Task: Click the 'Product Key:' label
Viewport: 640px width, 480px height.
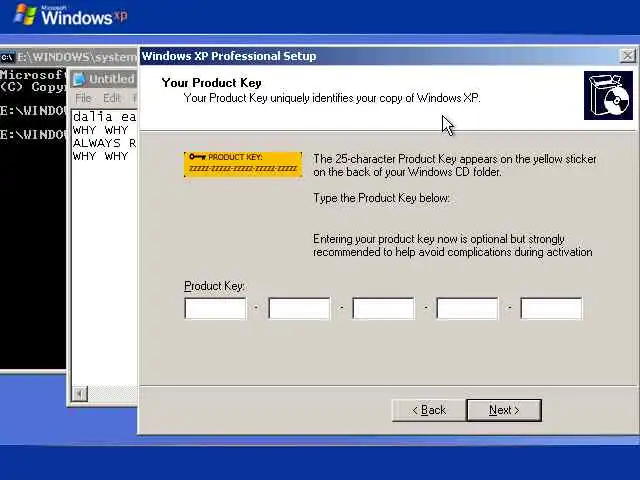Action: [x=214, y=286]
